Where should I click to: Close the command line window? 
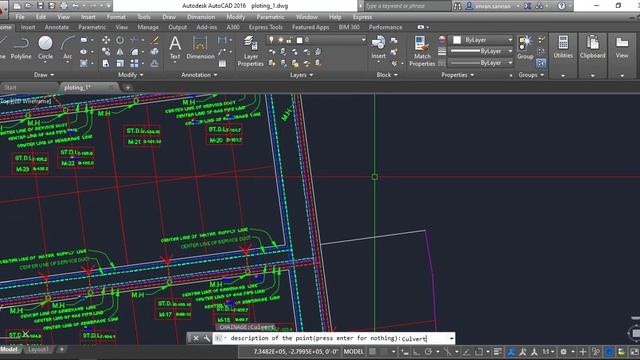click(x=196, y=338)
